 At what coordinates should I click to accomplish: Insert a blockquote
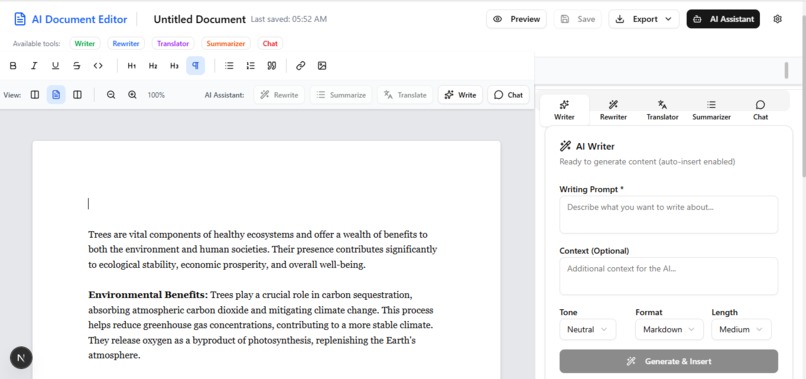271,66
